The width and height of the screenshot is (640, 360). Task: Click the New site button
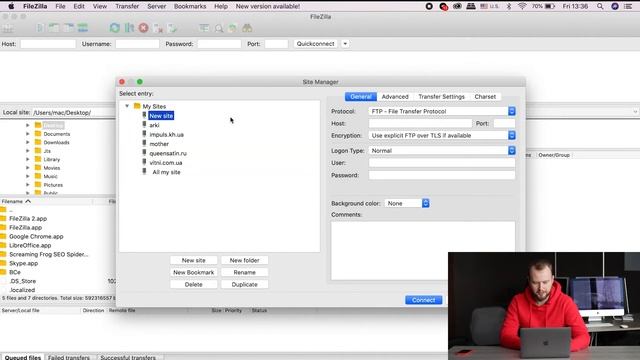click(x=193, y=260)
